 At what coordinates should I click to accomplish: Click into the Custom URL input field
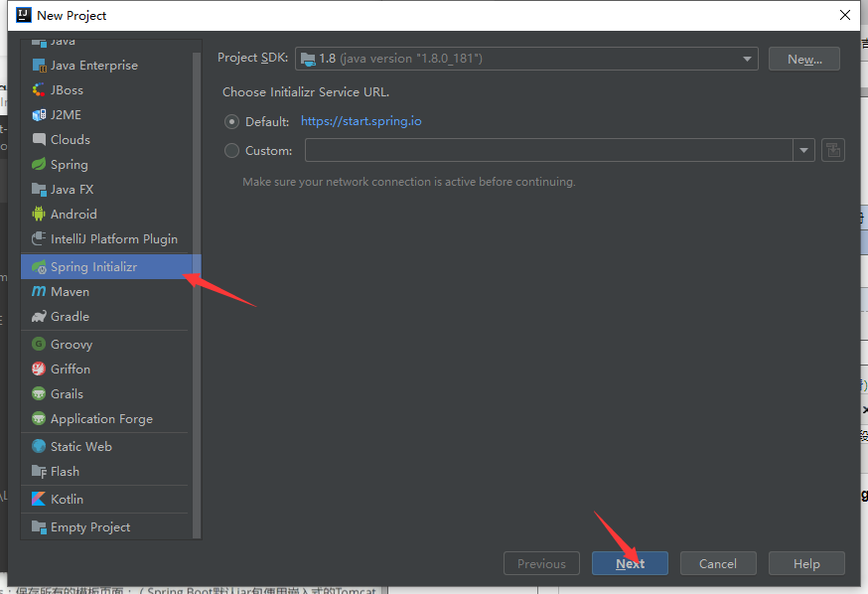[x=548, y=150]
